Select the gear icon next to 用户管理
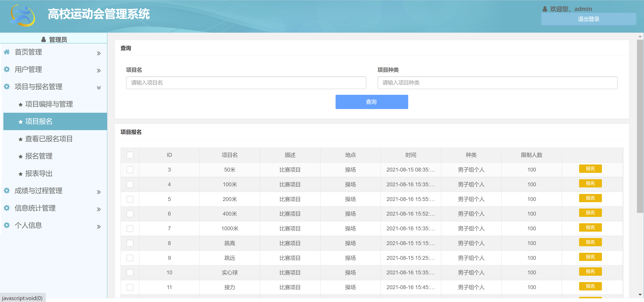 pos(7,69)
